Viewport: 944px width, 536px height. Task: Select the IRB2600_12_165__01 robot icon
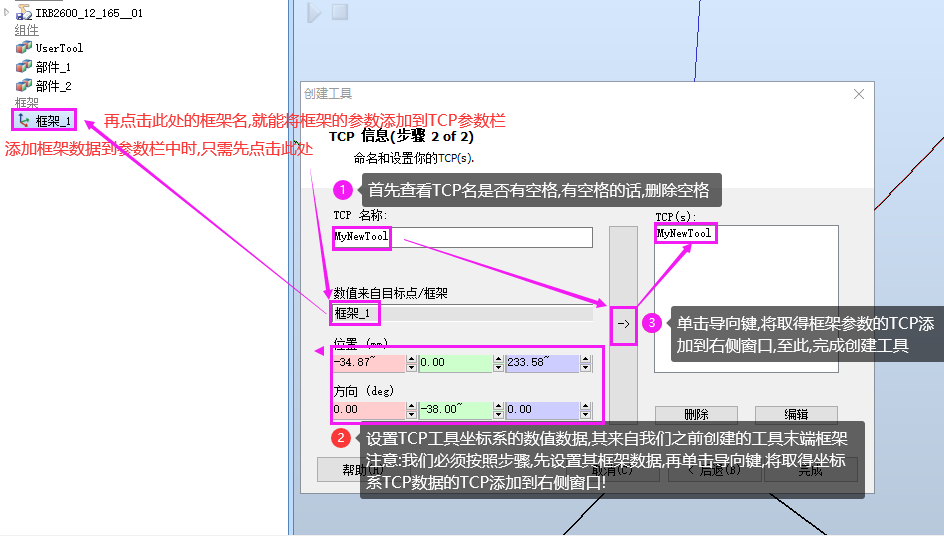point(23,12)
